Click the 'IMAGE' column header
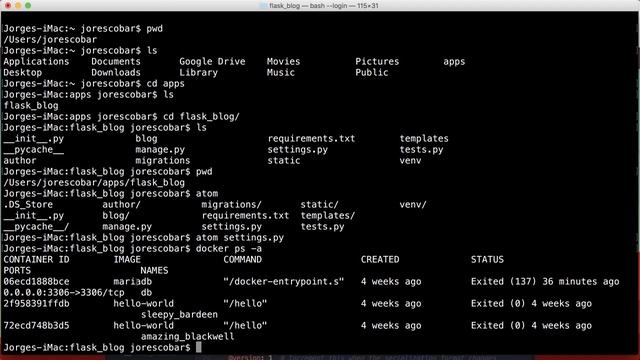 127,260
